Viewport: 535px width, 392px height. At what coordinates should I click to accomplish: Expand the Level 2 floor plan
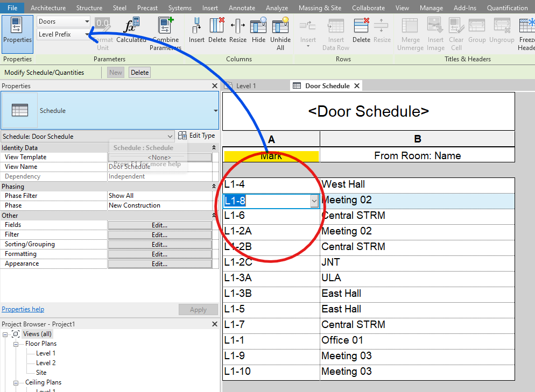[x=45, y=362]
